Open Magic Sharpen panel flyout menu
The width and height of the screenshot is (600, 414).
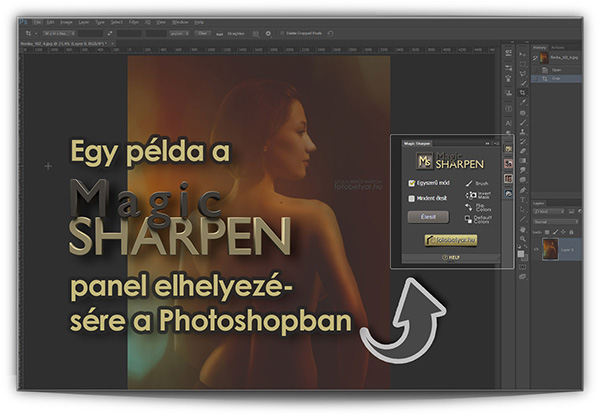[x=496, y=143]
